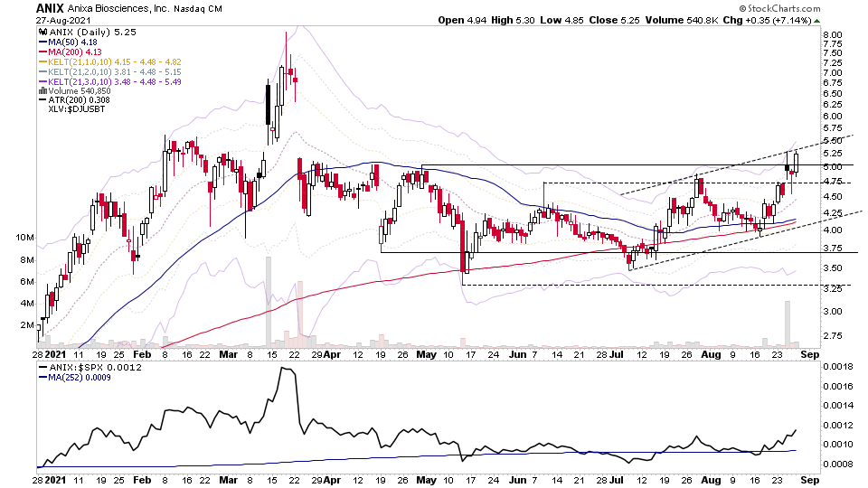This screenshot has height=488, width=868.
Task: Click the 0.0018 ratio axis label
Action: [x=837, y=366]
